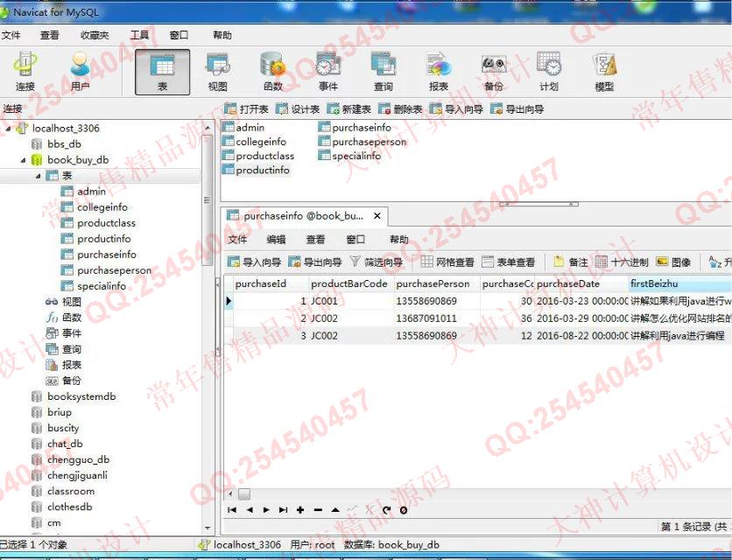
Task: Go to last record navigation button
Action: coord(283,510)
